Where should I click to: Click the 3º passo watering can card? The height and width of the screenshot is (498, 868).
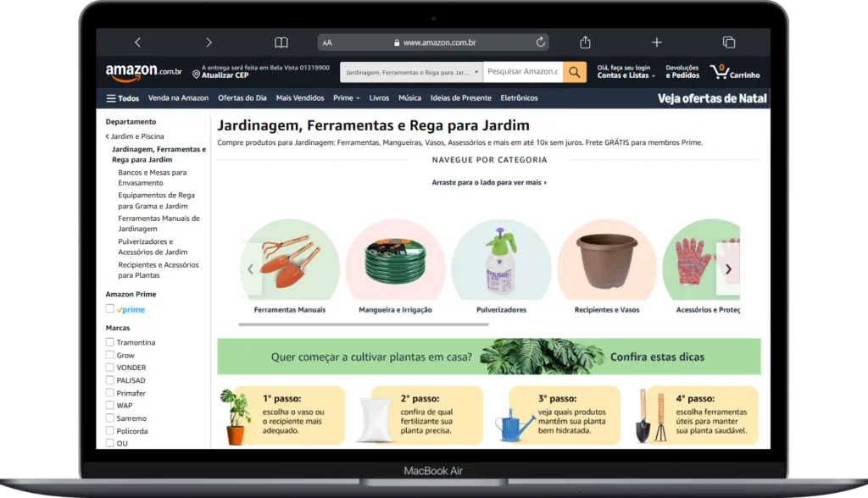[559, 415]
